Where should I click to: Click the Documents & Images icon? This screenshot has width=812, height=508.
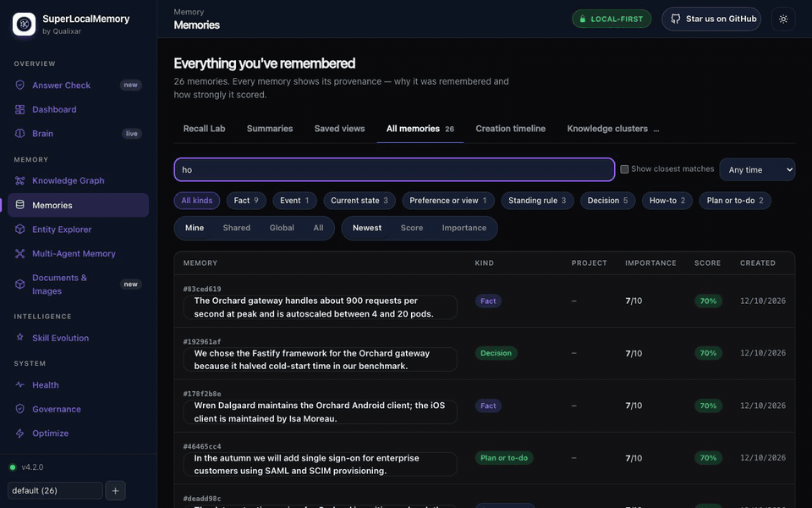(x=19, y=284)
